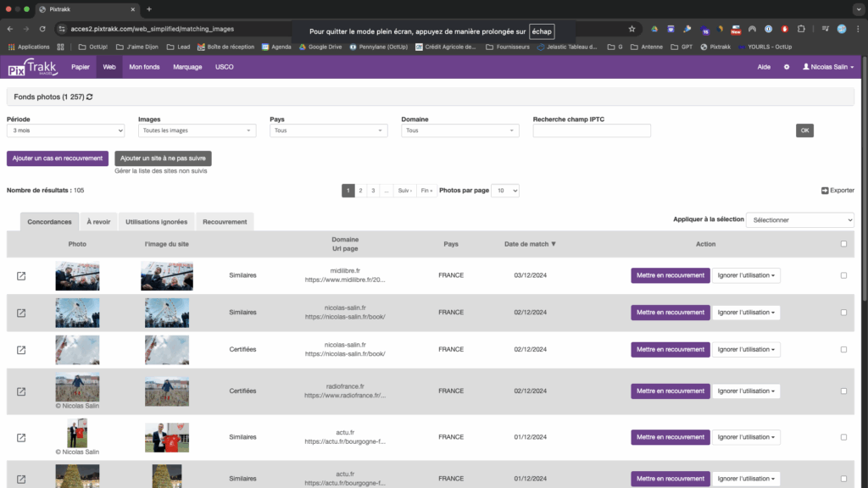Click Gérer la liste des sites non suivis
868x488 pixels.
(160, 171)
